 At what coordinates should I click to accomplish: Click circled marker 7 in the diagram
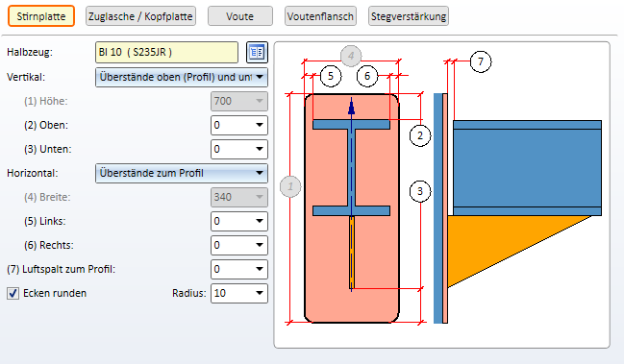[x=481, y=61]
